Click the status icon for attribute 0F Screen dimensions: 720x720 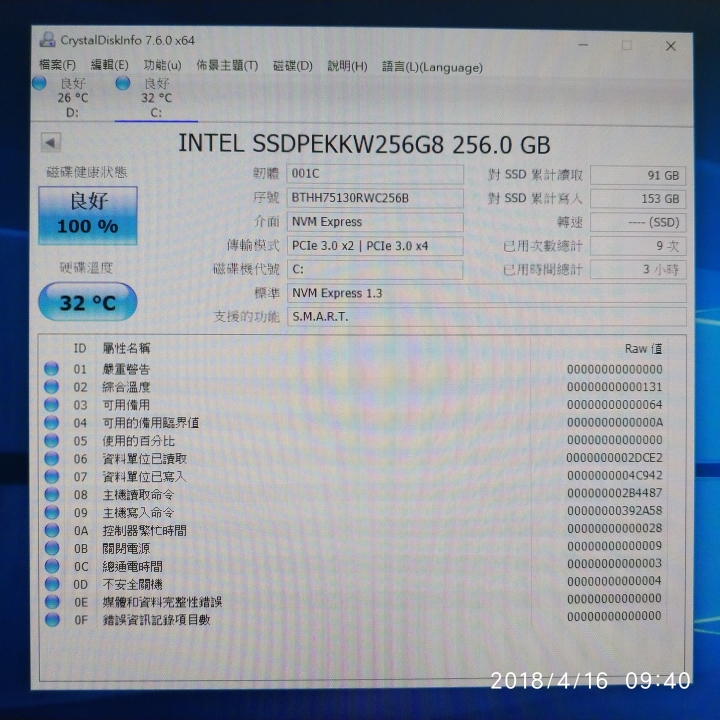pyautogui.click(x=52, y=619)
